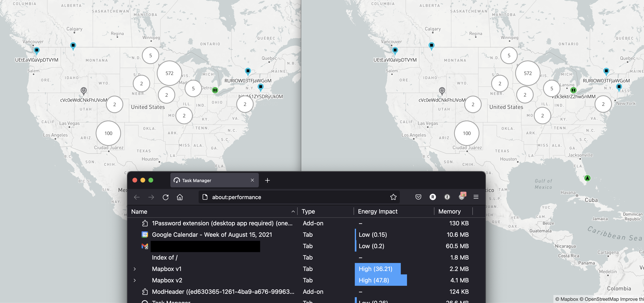Click the High (36.21) energy value
644x303 pixels.
tap(376, 269)
